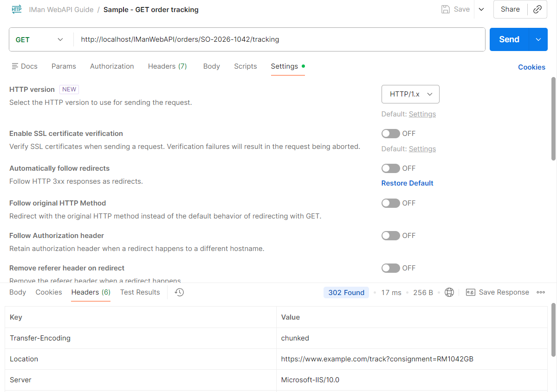Viewport: 557px width, 392px height.
Task: Open the Test Results tab
Action: pyautogui.click(x=140, y=292)
